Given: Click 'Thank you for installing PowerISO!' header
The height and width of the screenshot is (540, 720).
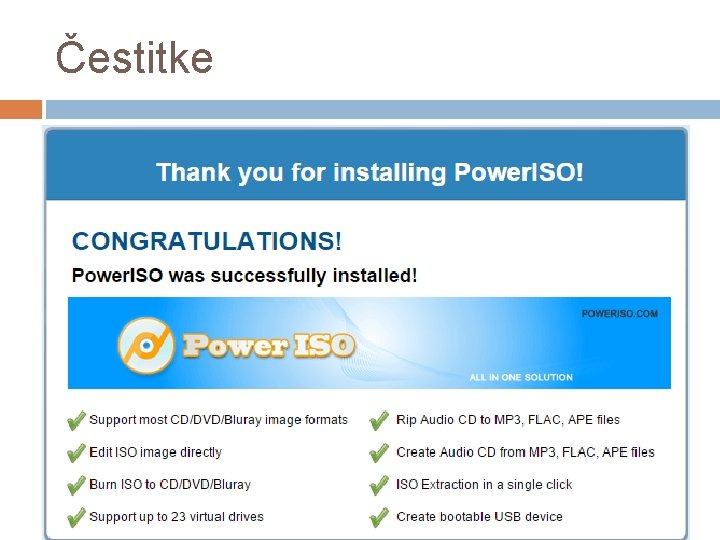Looking at the screenshot, I should (x=370, y=173).
